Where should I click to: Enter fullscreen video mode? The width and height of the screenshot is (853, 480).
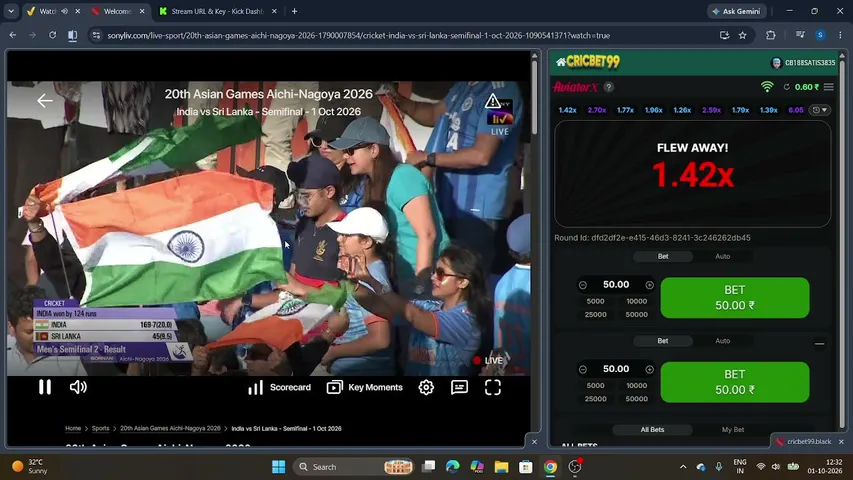(x=493, y=387)
